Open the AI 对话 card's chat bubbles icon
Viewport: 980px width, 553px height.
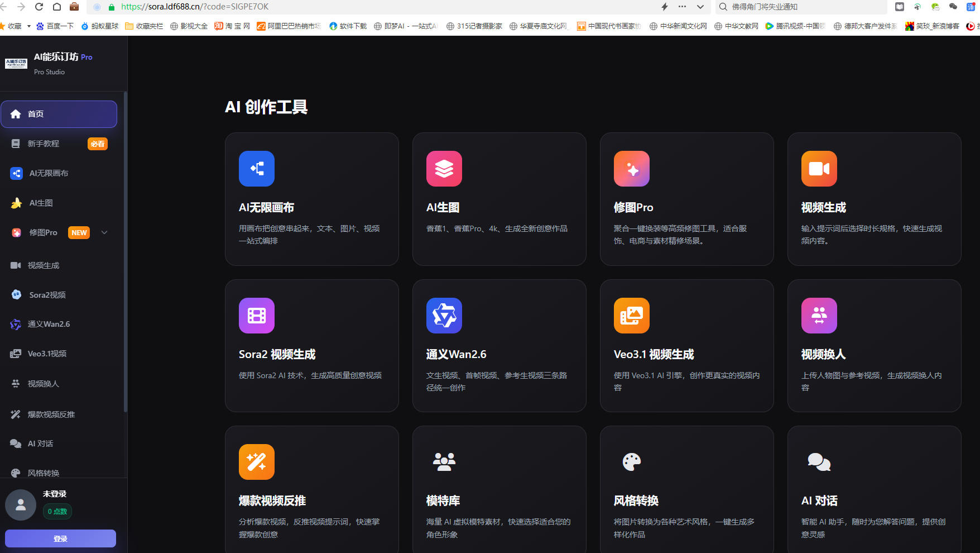tap(819, 462)
